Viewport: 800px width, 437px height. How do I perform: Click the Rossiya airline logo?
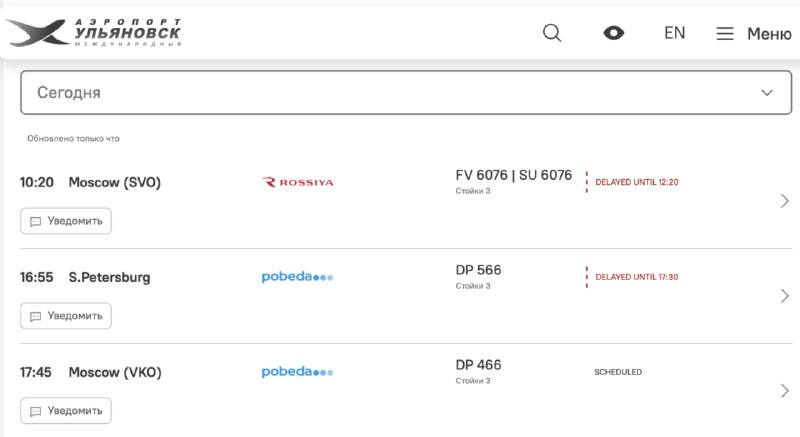297,183
